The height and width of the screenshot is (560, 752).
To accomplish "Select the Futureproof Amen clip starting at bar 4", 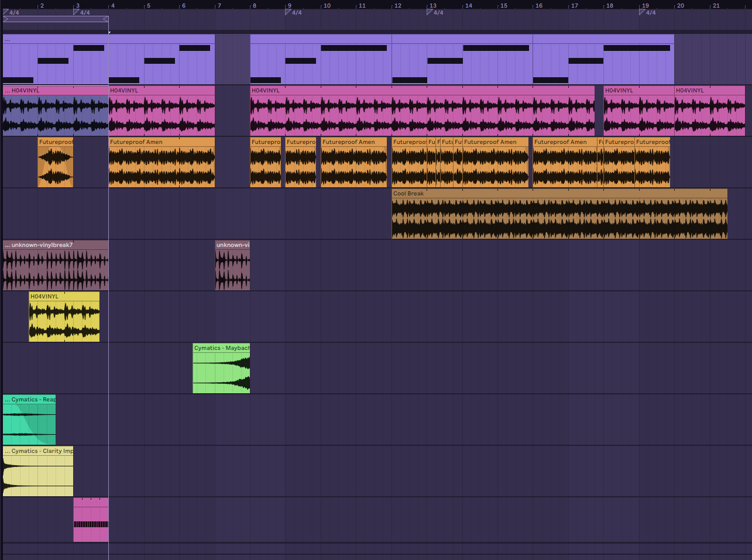I will coord(162,162).
